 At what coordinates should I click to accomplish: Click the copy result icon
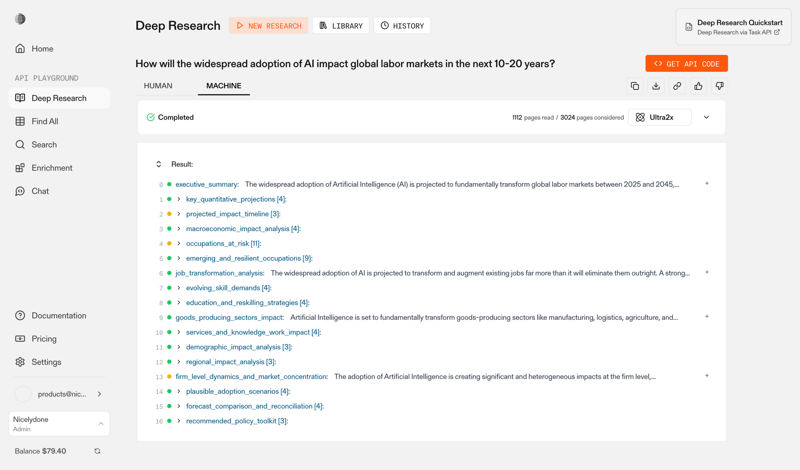click(x=635, y=86)
